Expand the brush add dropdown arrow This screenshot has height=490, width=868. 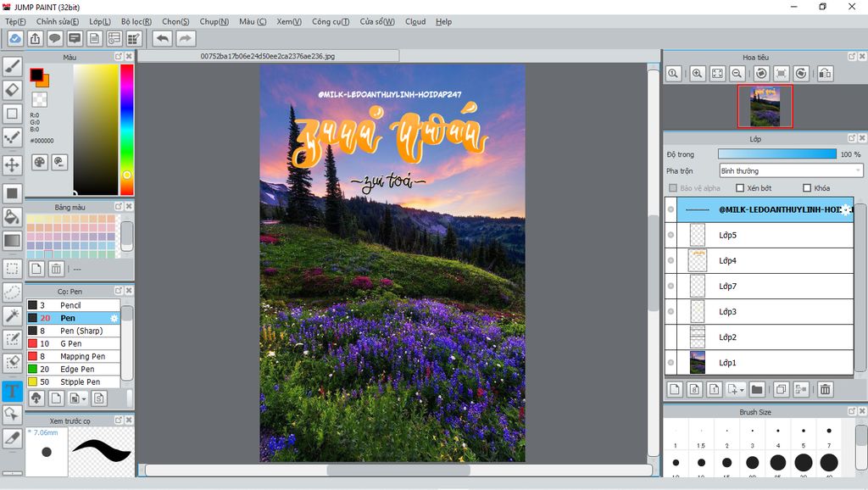(x=84, y=398)
